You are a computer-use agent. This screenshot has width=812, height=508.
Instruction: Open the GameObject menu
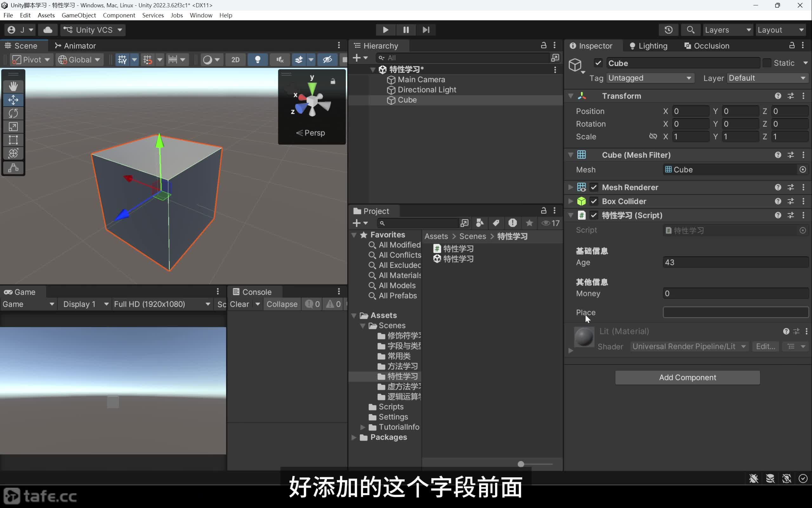pyautogui.click(x=79, y=16)
